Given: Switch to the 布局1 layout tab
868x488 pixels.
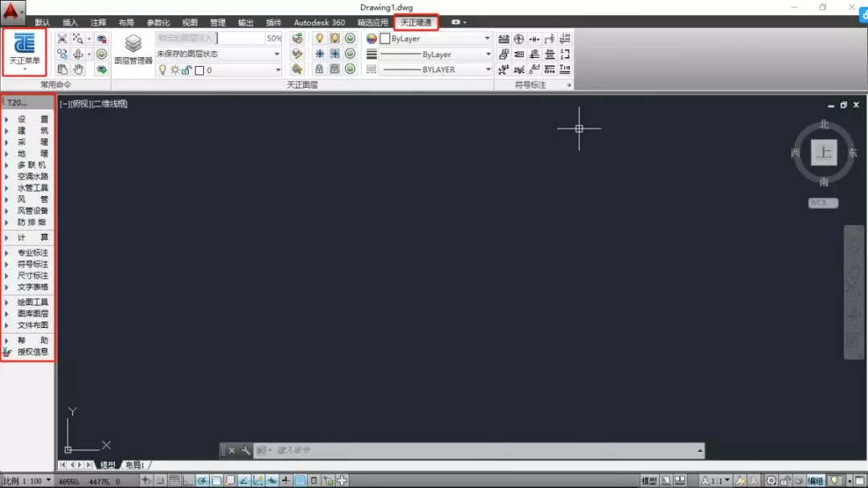Looking at the screenshot, I should tap(134, 465).
